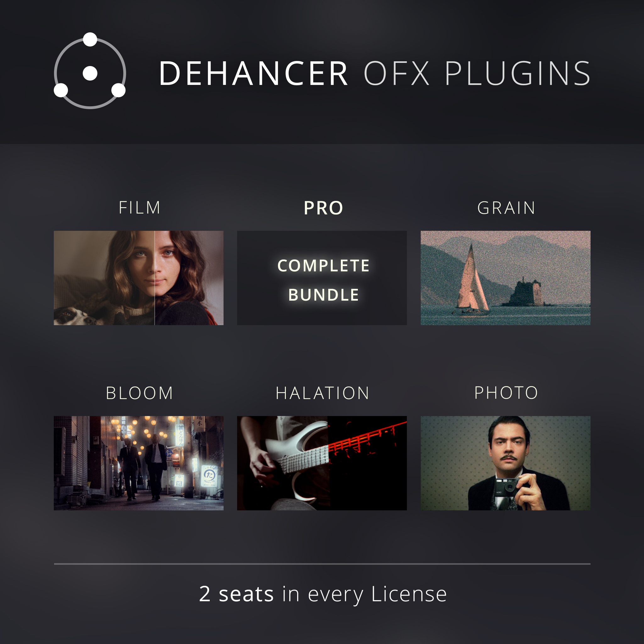
Task: Click the PHOTO label
Action: (x=506, y=393)
